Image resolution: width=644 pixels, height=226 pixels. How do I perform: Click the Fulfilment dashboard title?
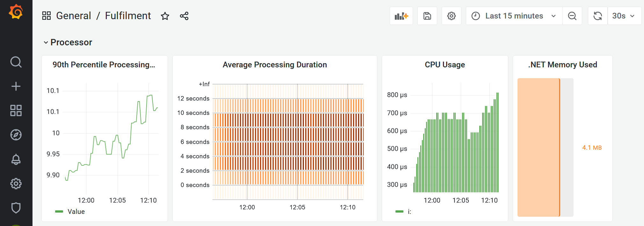128,16
